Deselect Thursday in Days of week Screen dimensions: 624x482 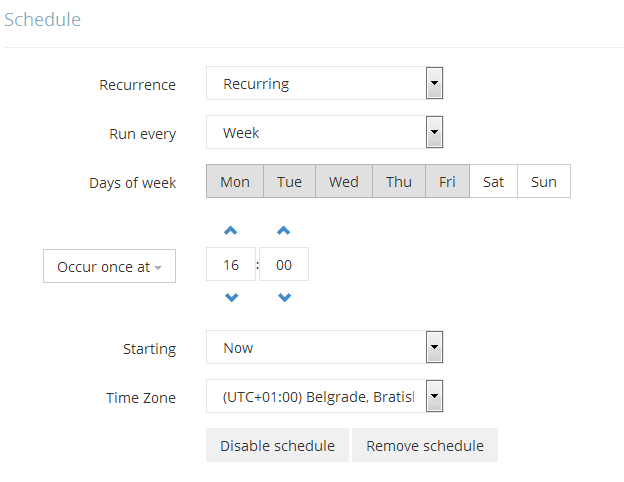pos(399,182)
